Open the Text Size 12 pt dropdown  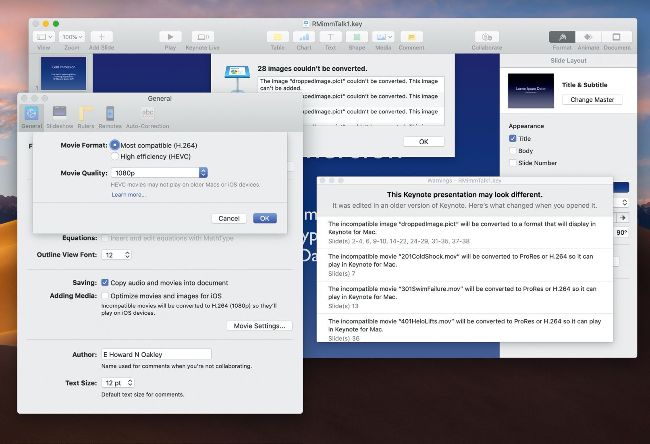coord(119,383)
